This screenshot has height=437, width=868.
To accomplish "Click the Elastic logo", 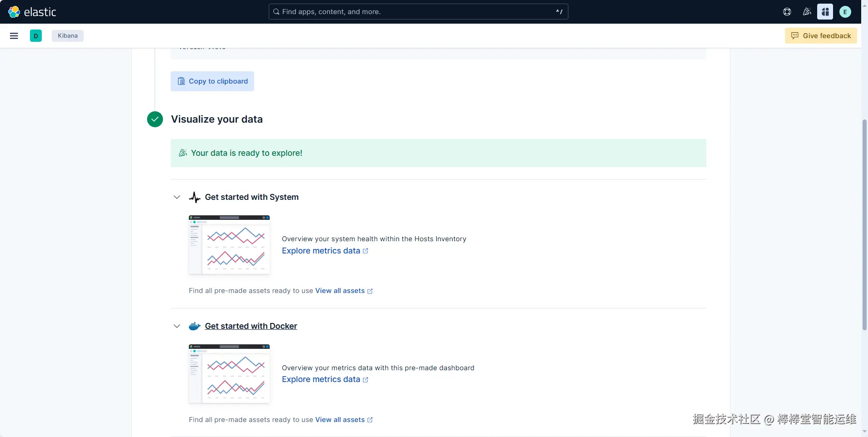I will [32, 12].
